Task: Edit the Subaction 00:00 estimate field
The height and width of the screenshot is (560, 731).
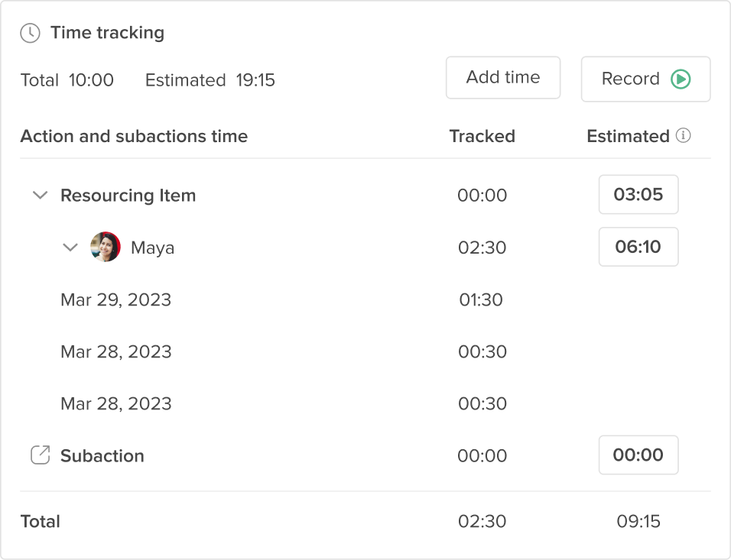Action: pyautogui.click(x=638, y=455)
